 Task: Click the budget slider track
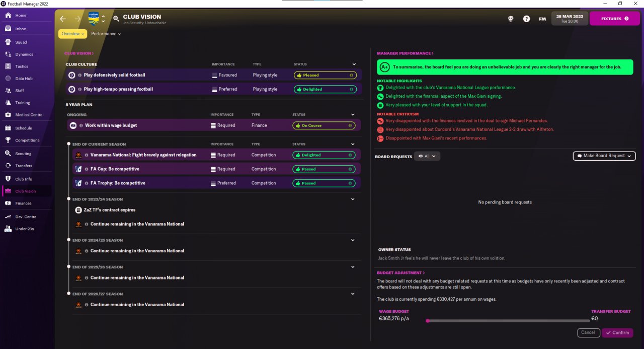(508, 320)
